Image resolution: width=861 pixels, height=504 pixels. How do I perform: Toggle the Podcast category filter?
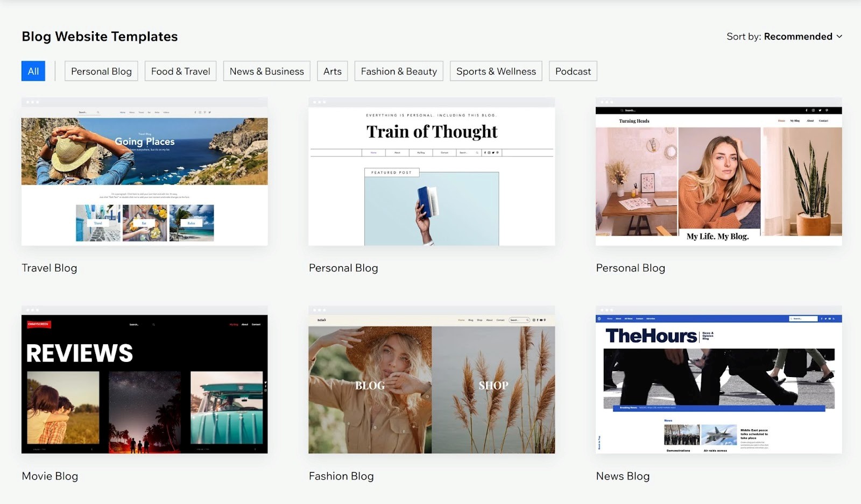pyautogui.click(x=573, y=70)
